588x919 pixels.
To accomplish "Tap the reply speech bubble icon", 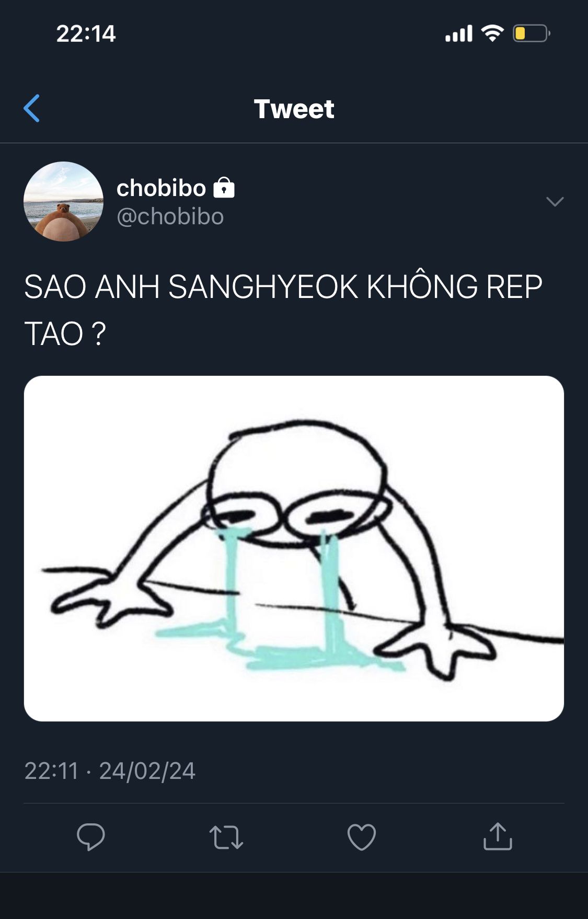I will click(91, 837).
